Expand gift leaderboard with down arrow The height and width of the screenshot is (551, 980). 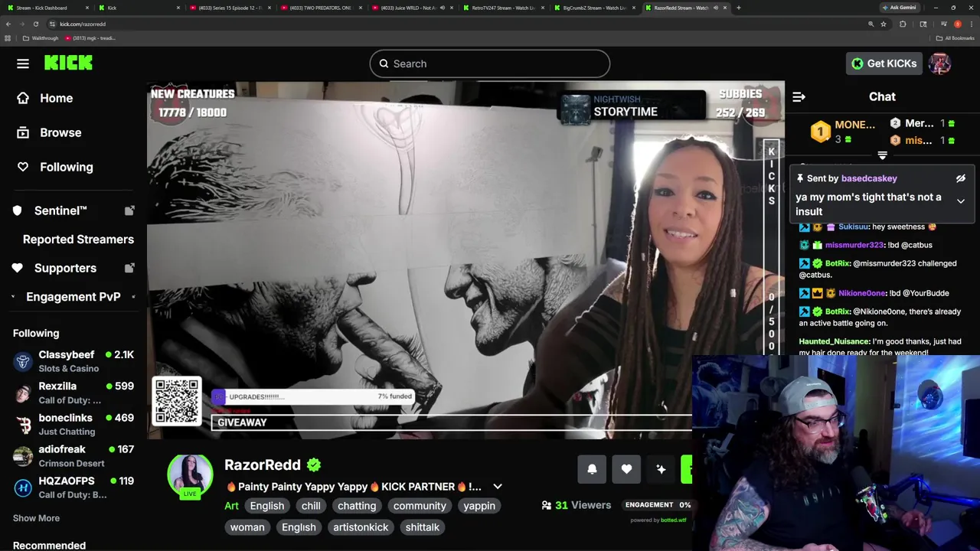(x=882, y=155)
